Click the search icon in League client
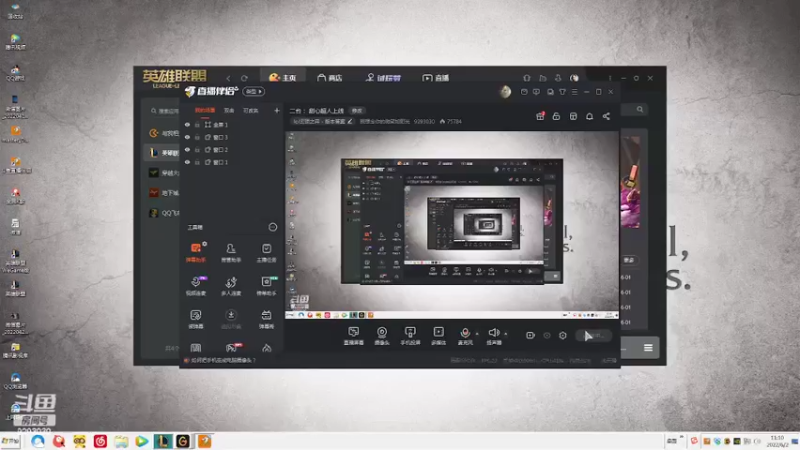Screen dimensions: 800x450 click(640, 109)
